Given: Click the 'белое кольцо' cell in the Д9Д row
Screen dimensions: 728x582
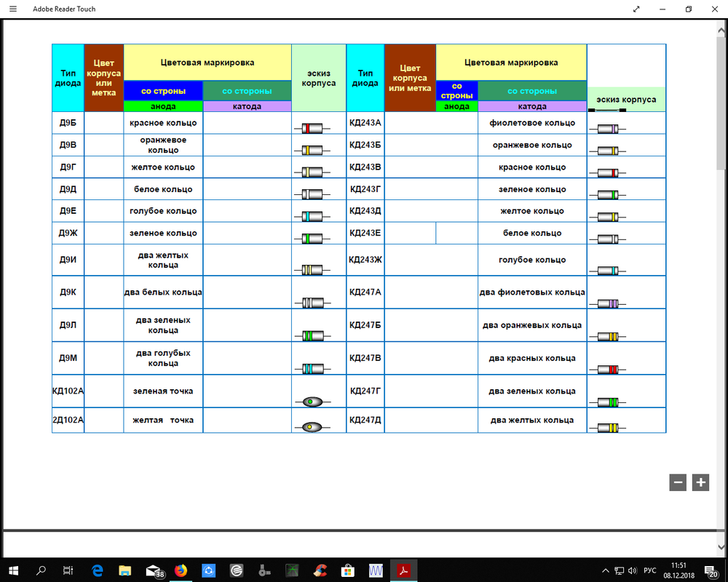Looking at the screenshot, I should [x=163, y=189].
